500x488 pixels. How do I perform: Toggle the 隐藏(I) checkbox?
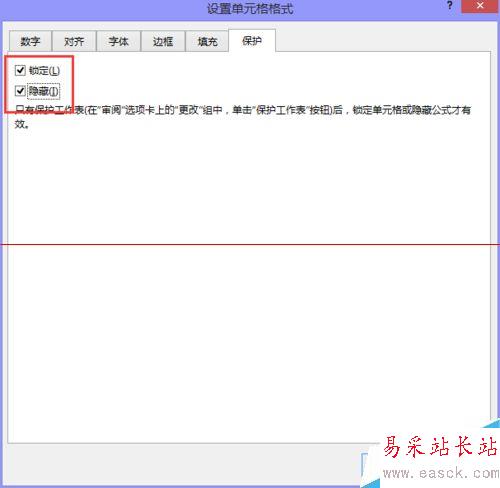pos(20,91)
